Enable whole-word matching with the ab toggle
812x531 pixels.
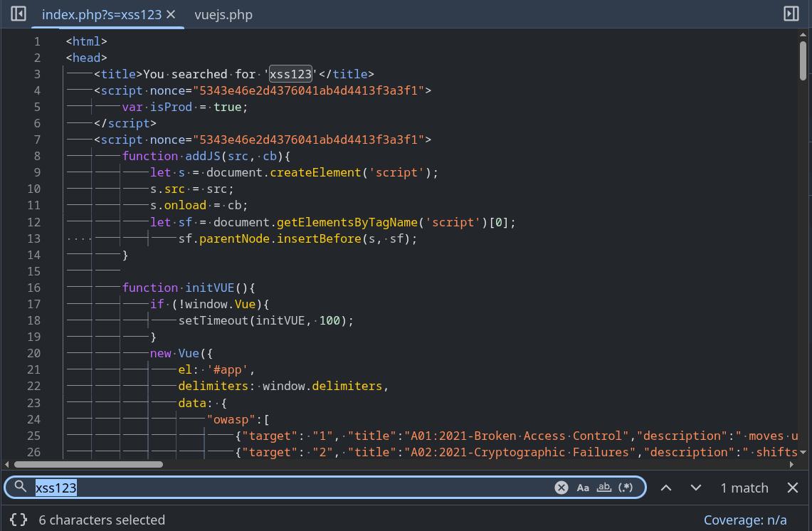(604, 487)
